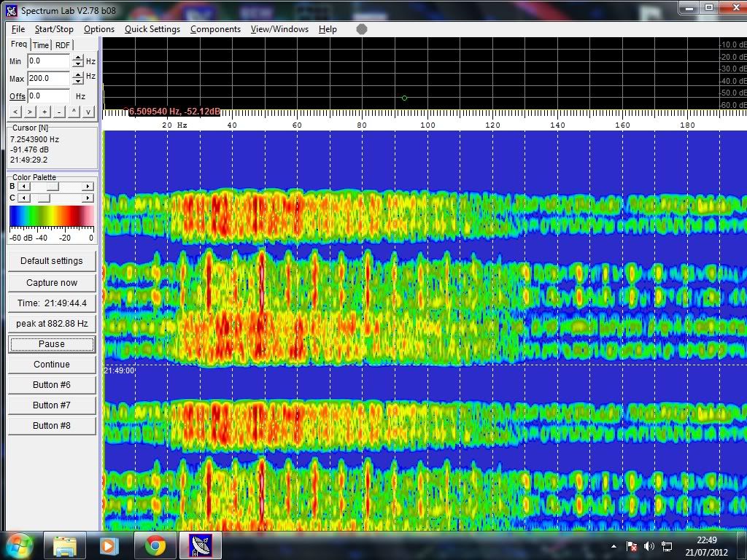Click the Default settings button

tap(52, 260)
